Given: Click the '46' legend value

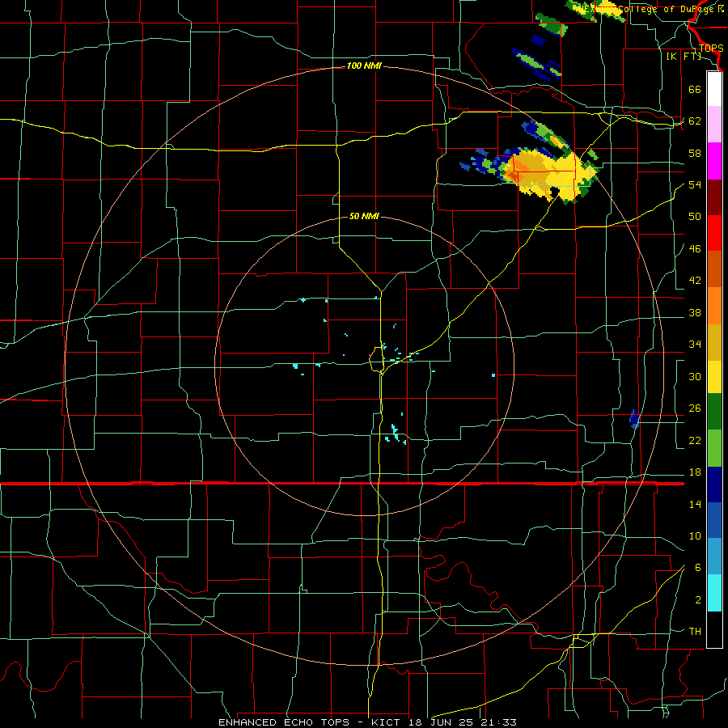Looking at the screenshot, I should 695,249.
